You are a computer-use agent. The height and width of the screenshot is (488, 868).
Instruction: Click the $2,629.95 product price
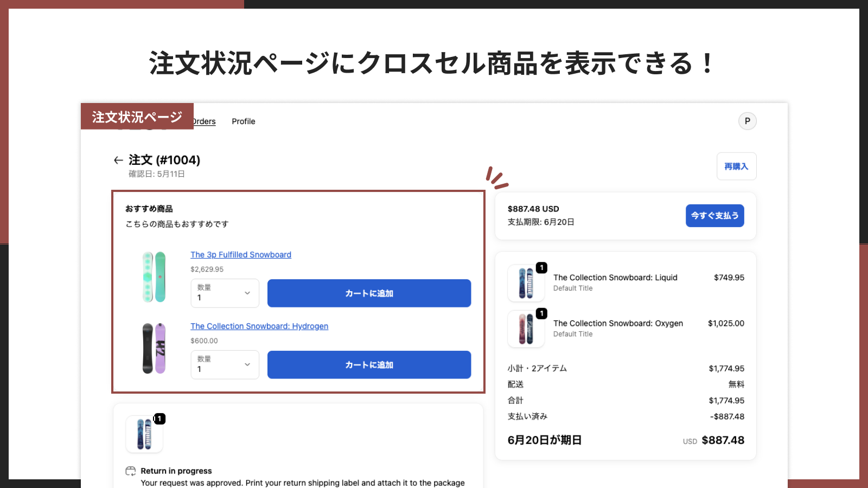(207, 269)
